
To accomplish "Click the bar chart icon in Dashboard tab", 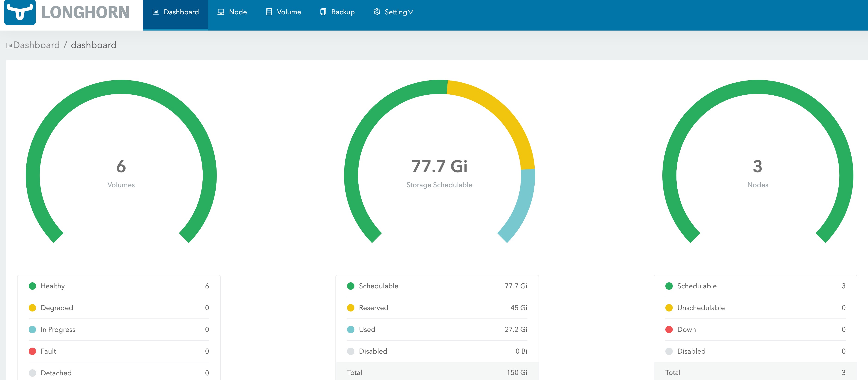I will pos(155,12).
